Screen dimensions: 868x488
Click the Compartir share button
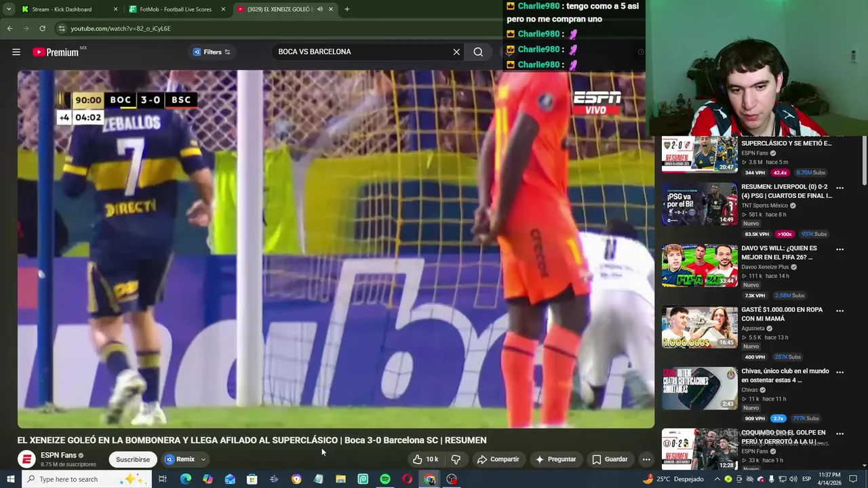pos(498,460)
